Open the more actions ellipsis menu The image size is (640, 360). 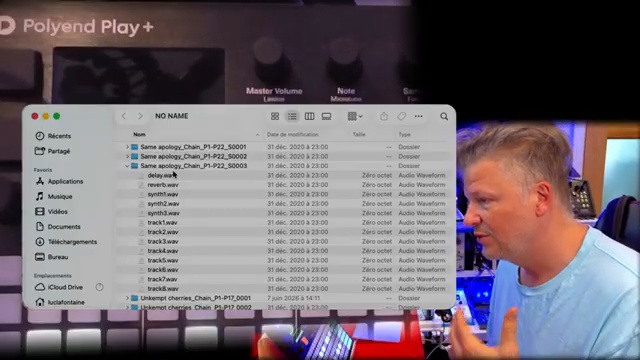(418, 116)
